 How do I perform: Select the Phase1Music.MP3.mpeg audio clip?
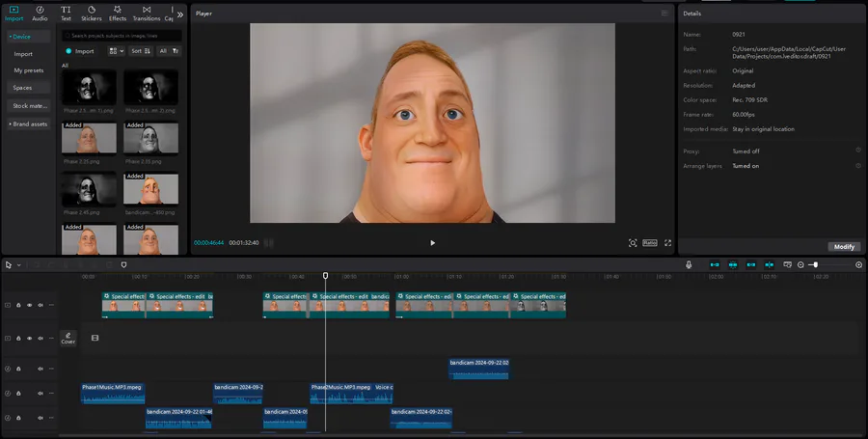click(113, 394)
